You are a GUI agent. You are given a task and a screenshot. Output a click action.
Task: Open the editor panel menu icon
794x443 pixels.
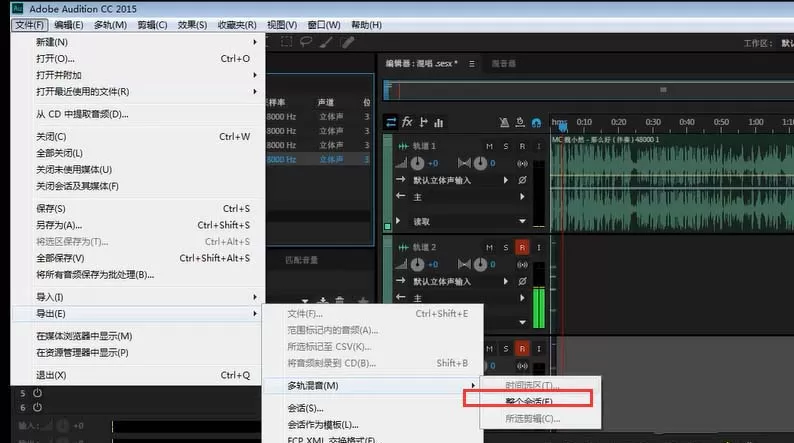tap(472, 64)
